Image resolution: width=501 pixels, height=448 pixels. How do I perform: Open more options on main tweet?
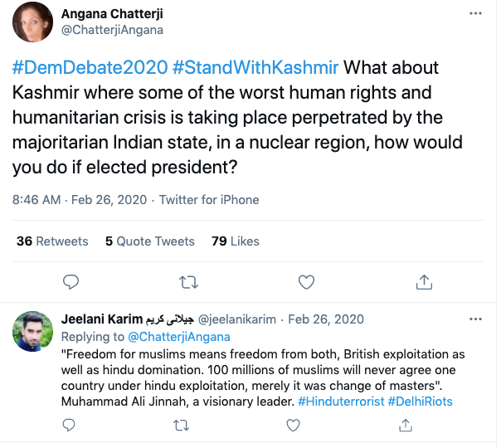tap(474, 15)
